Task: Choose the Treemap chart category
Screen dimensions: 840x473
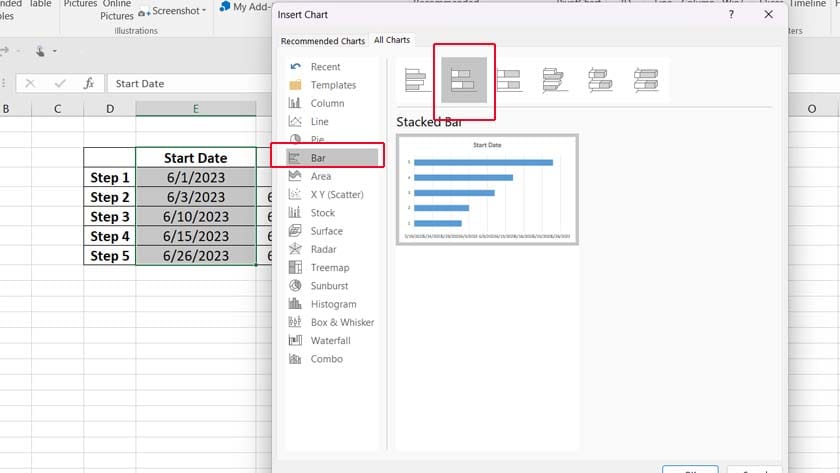Action: pos(332,267)
